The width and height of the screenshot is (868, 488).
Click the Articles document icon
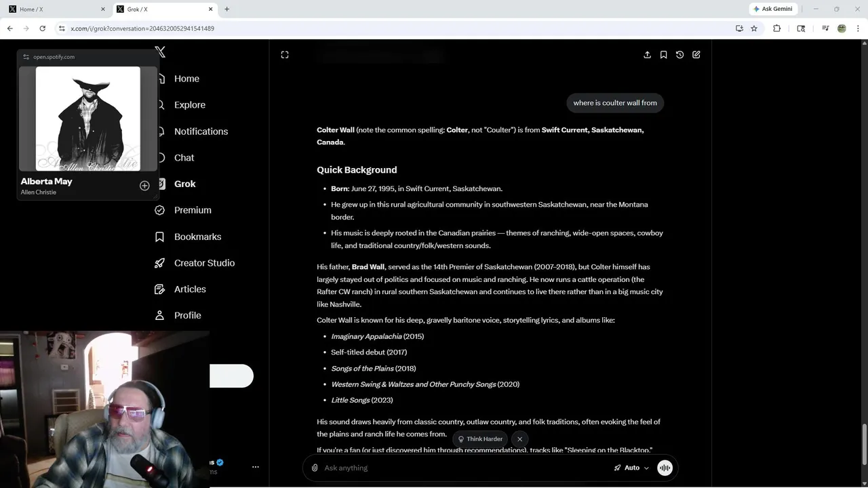pos(160,289)
